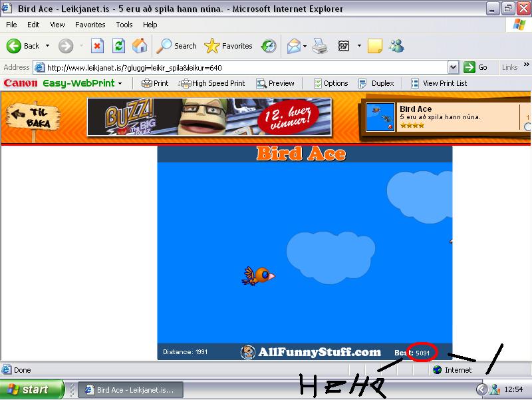Refresh the page with green arrows icon
This screenshot has height=400, width=532.
(x=119, y=46)
